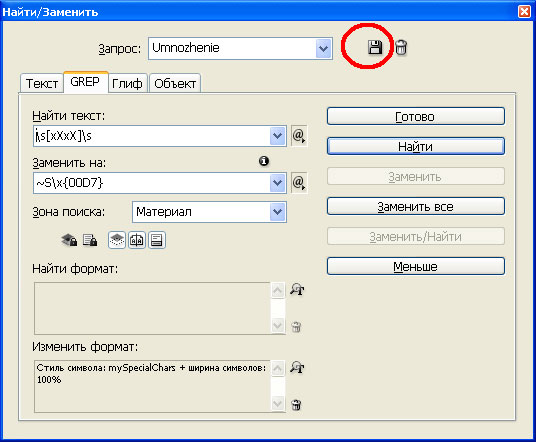Click the info icon above Заменить на field
This screenshot has width=536, height=442.
pyautogui.click(x=264, y=161)
